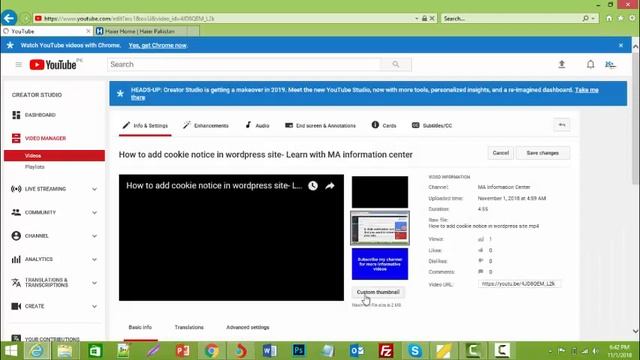Viewport: 640px width, 360px height.
Task: Choose the black first video thumbnail
Action: coord(380,192)
